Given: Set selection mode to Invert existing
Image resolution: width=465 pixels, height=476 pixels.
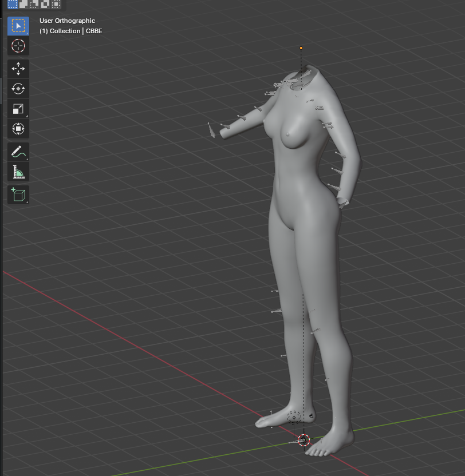Looking at the screenshot, I should (x=45, y=4).
